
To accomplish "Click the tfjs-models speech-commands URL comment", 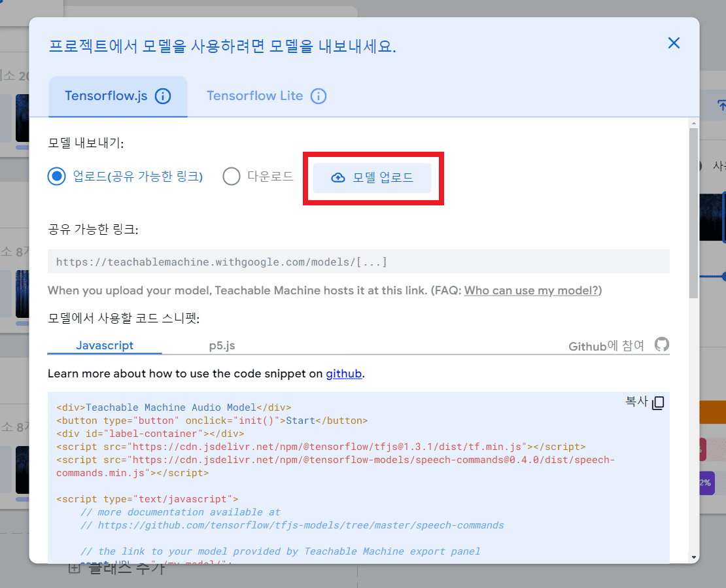I will (x=292, y=525).
